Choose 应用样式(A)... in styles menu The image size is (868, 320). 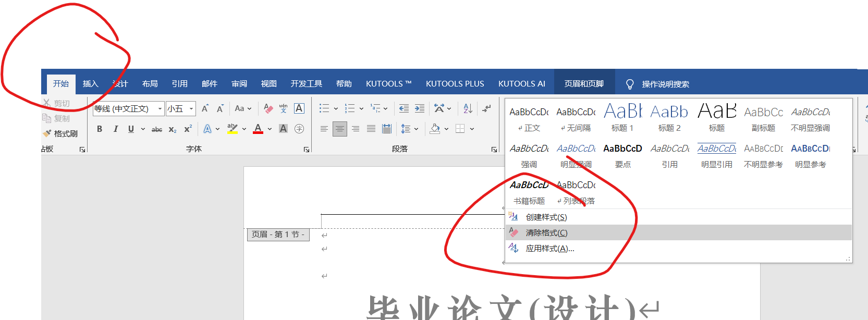pos(679,249)
